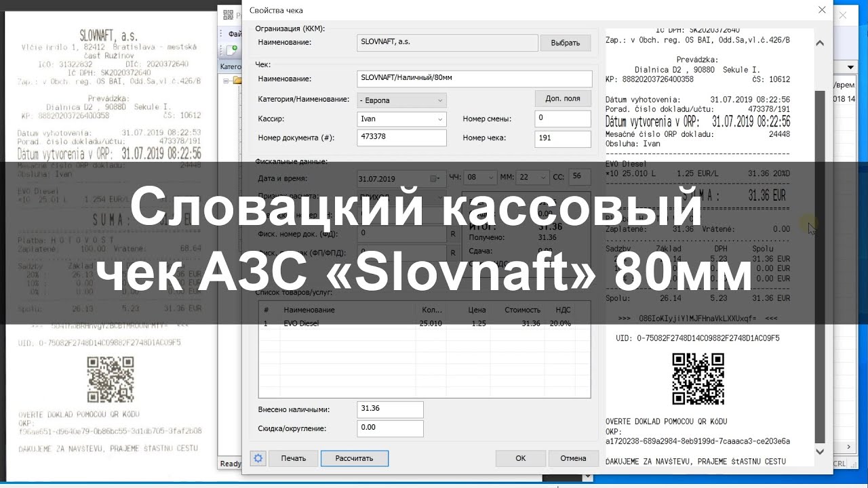The image size is (868, 488).
Task: Click the OKP code line in the receipt preview
Action: point(698,441)
